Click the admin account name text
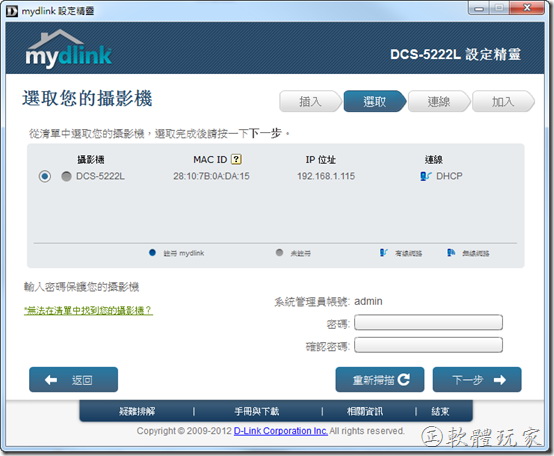 [x=368, y=301]
